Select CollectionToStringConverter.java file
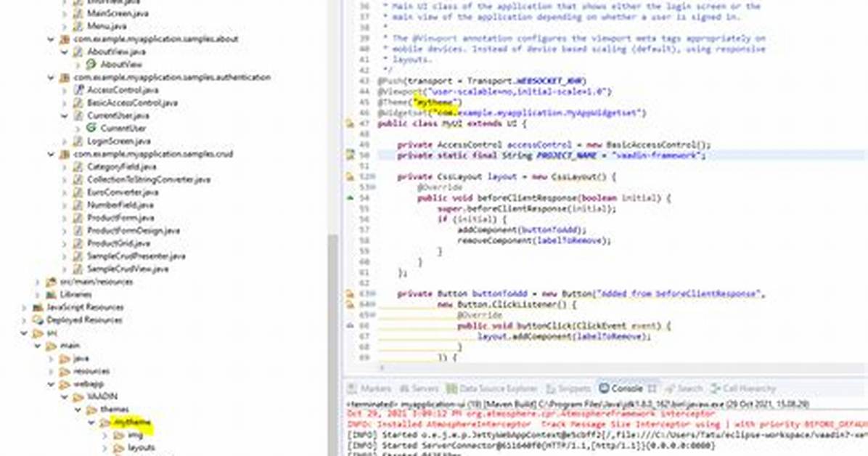The image size is (868, 456). 148,179
